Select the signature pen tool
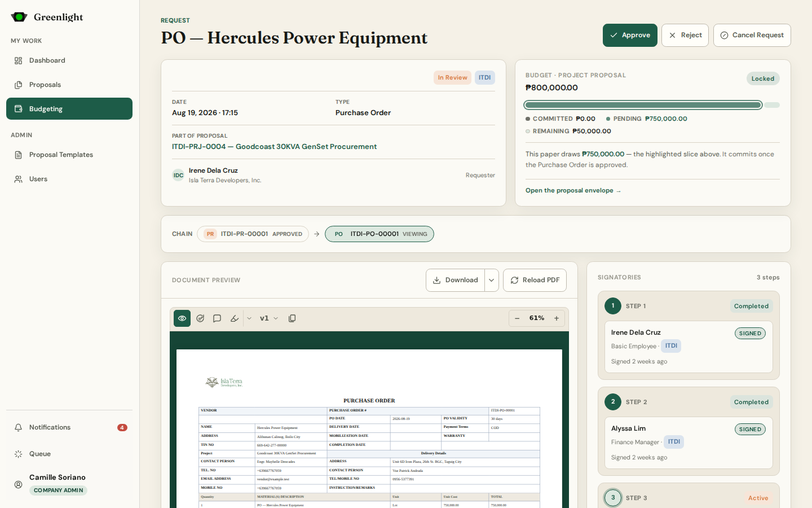The height and width of the screenshot is (508, 812). [235, 318]
